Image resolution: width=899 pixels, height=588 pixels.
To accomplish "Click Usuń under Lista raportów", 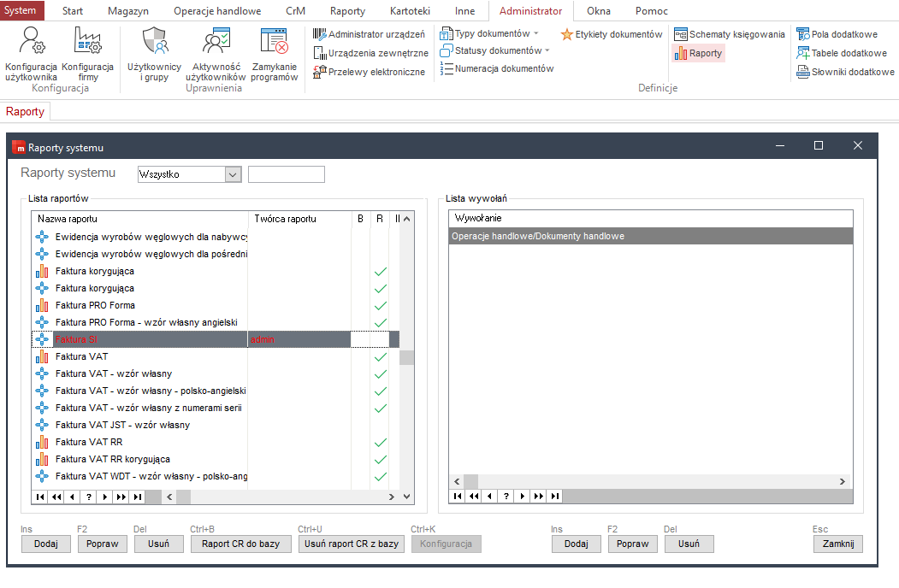I will click(x=159, y=544).
